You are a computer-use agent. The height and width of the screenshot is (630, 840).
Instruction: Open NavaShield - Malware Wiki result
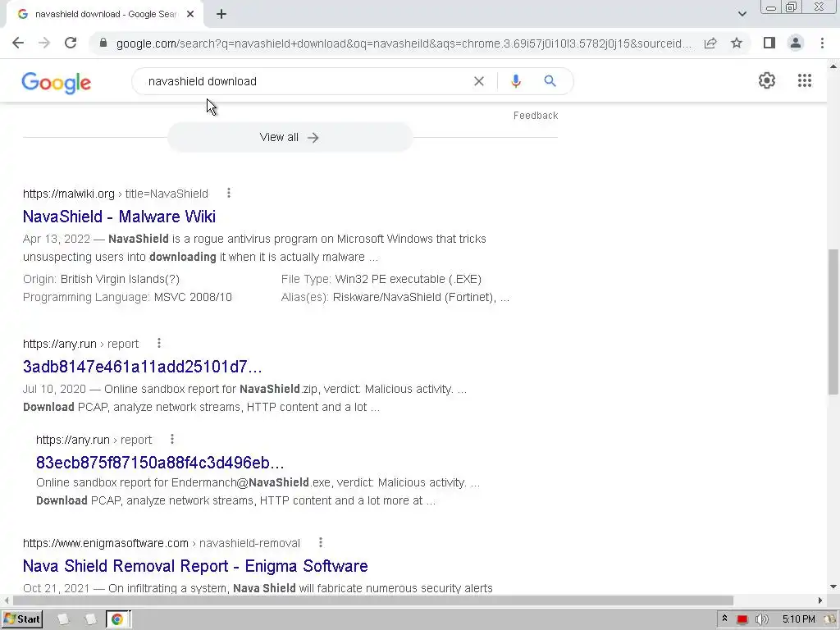(x=119, y=217)
